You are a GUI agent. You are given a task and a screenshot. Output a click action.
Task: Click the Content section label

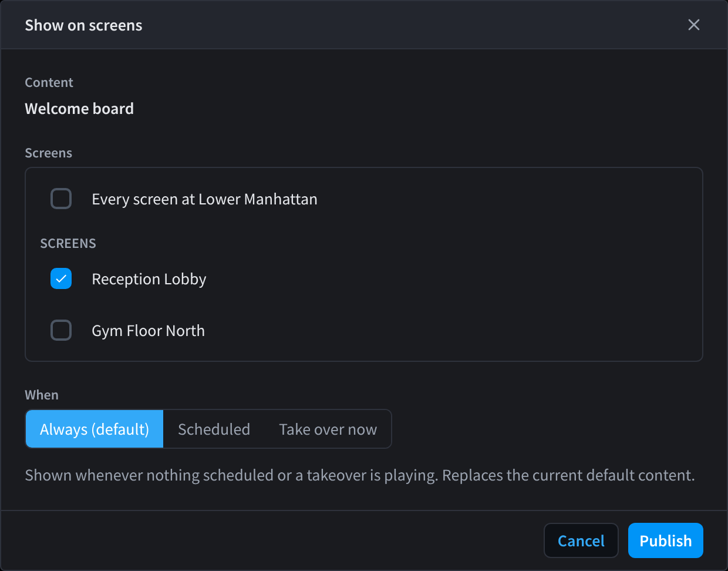pos(49,82)
